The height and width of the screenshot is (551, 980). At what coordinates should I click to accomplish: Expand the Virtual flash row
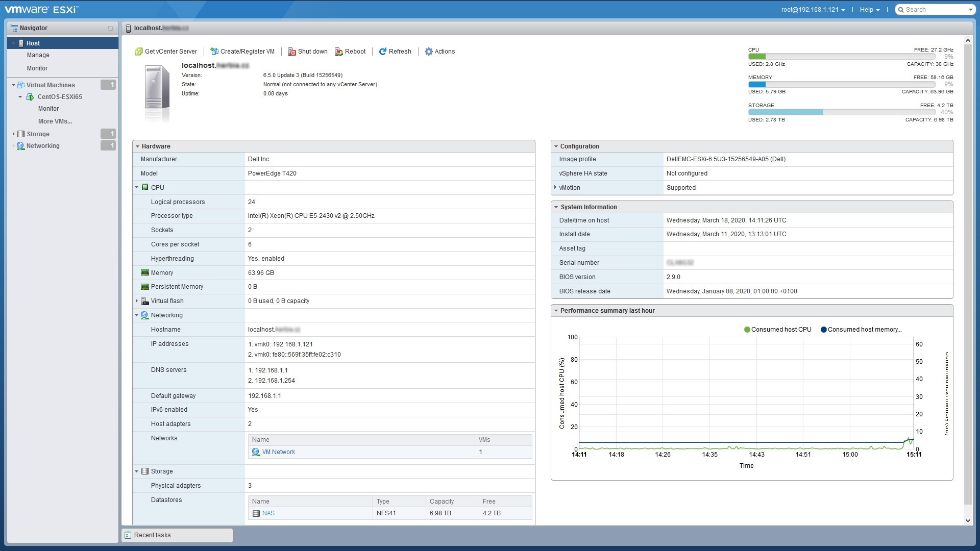pyautogui.click(x=137, y=301)
